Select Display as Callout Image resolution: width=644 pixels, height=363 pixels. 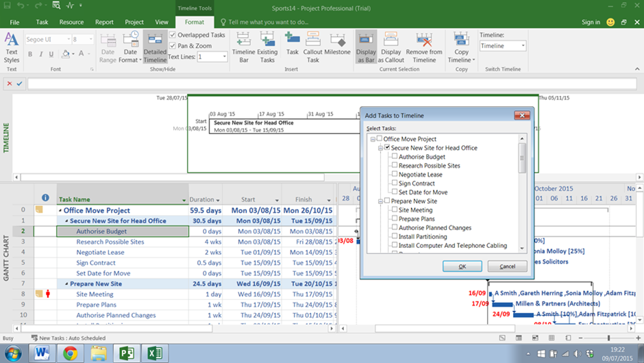(x=391, y=48)
